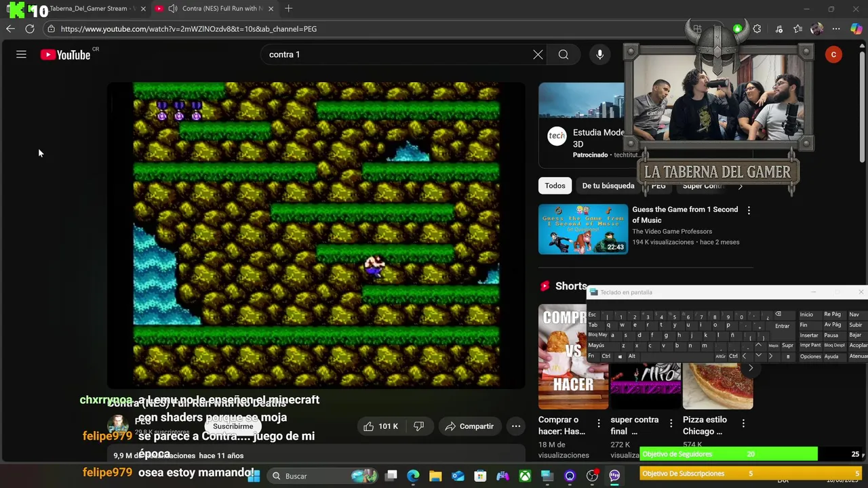
Task: Click Supr key on on-screen keyboard
Action: point(787,346)
